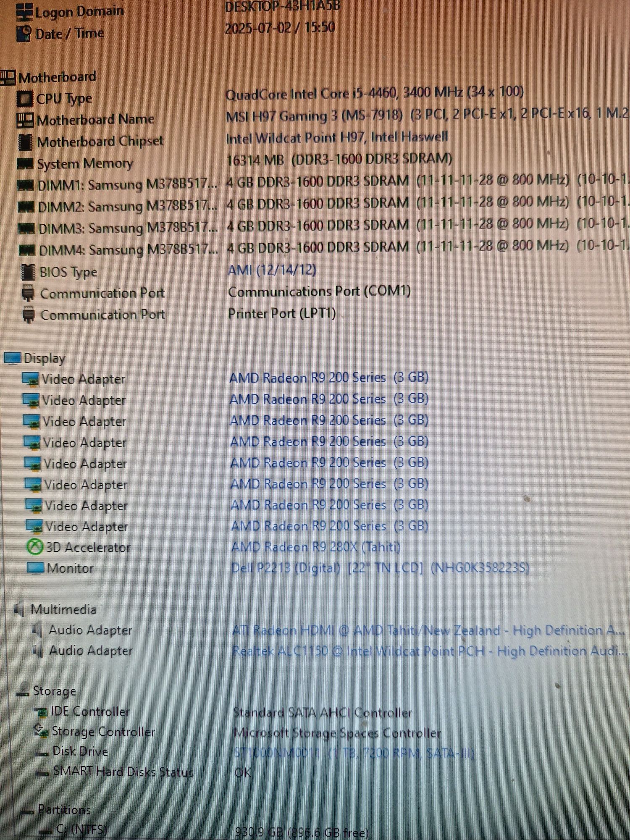
Task: Click the Storage Controller icon
Action: [x=41, y=731]
